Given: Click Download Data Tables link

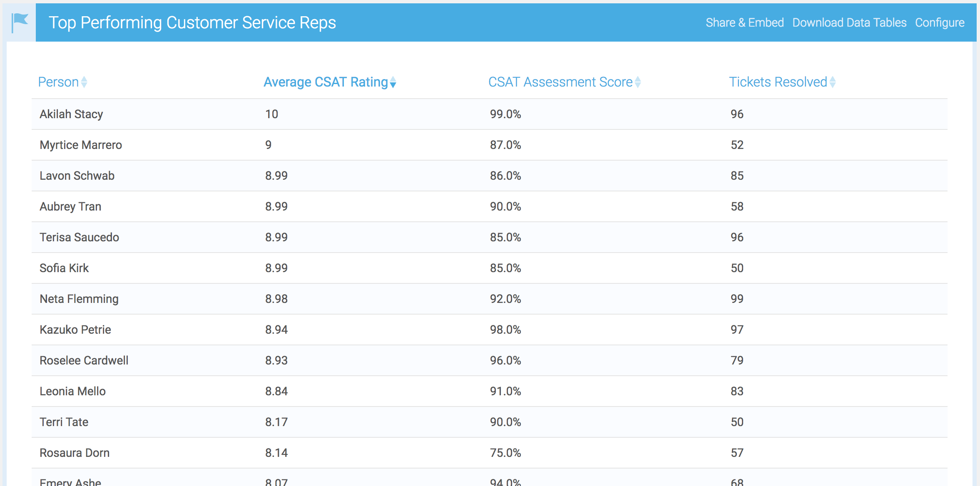Looking at the screenshot, I should (849, 22).
